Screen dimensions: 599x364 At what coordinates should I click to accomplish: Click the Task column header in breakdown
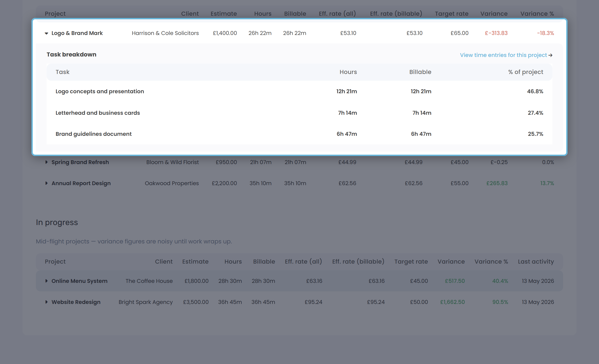[x=62, y=72]
